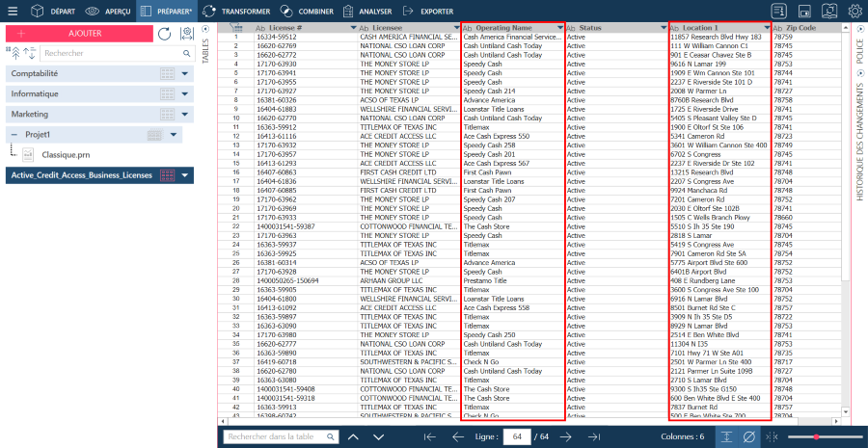Open the hamburger main menu
This screenshot has height=448, width=868.
click(13, 11)
